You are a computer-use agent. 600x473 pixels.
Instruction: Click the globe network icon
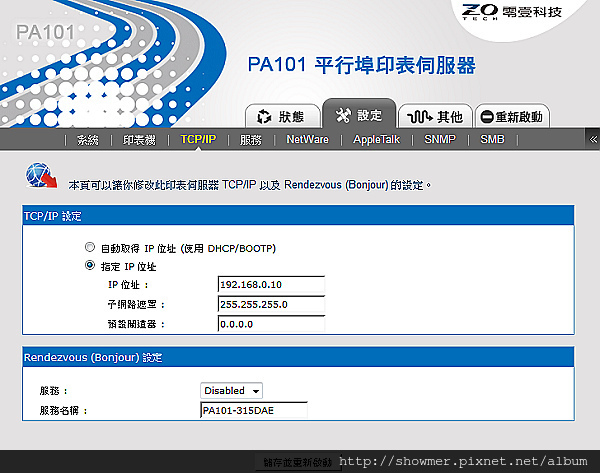[x=41, y=175]
